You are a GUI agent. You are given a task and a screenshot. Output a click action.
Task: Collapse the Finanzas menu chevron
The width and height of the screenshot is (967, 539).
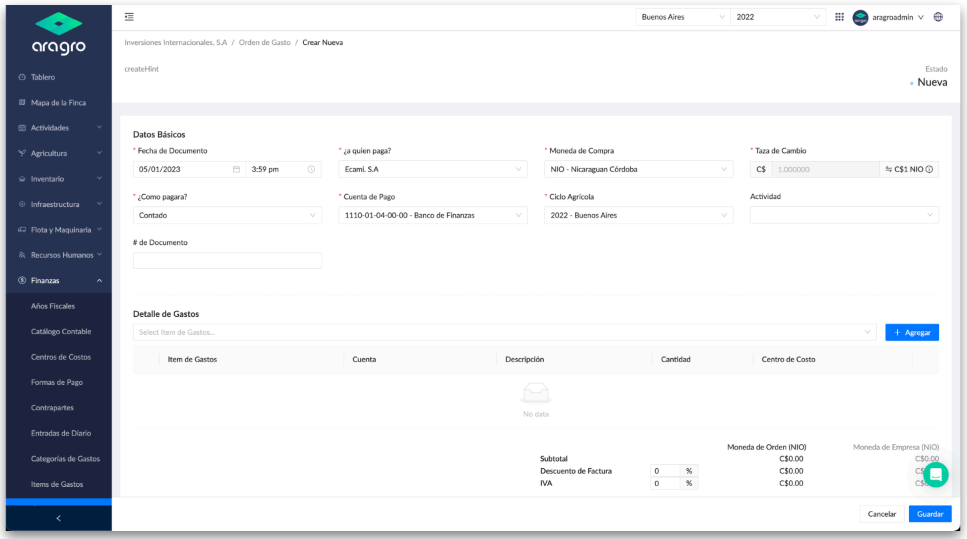pyautogui.click(x=99, y=281)
